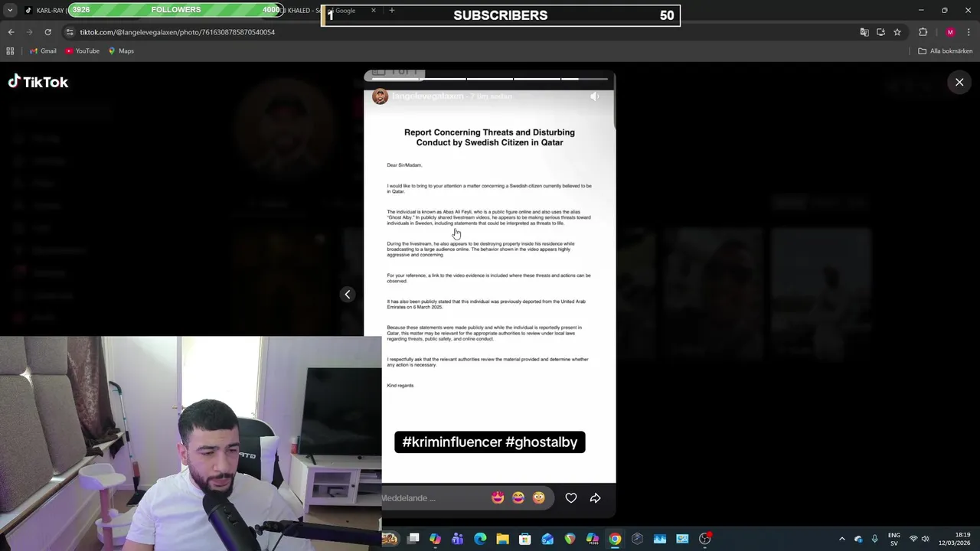Jump using the story progress bar segments

(490, 78)
